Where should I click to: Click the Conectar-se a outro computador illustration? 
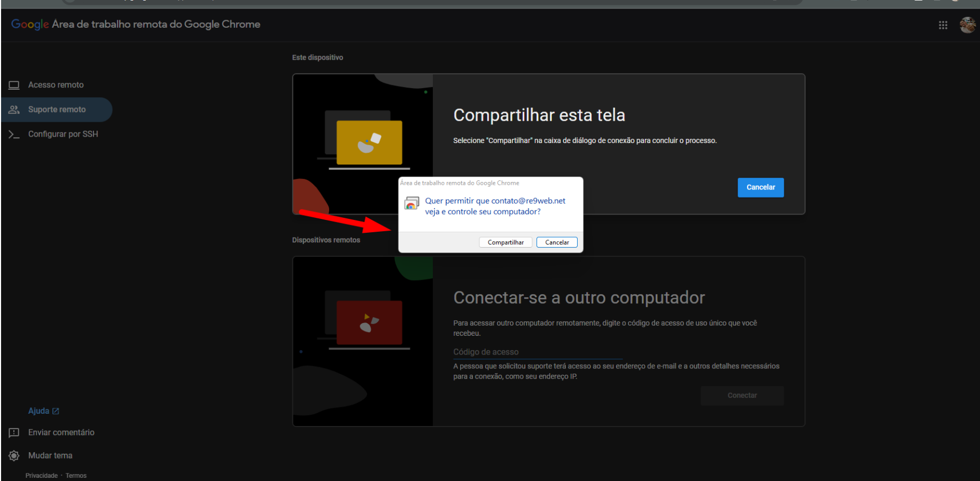(x=363, y=341)
